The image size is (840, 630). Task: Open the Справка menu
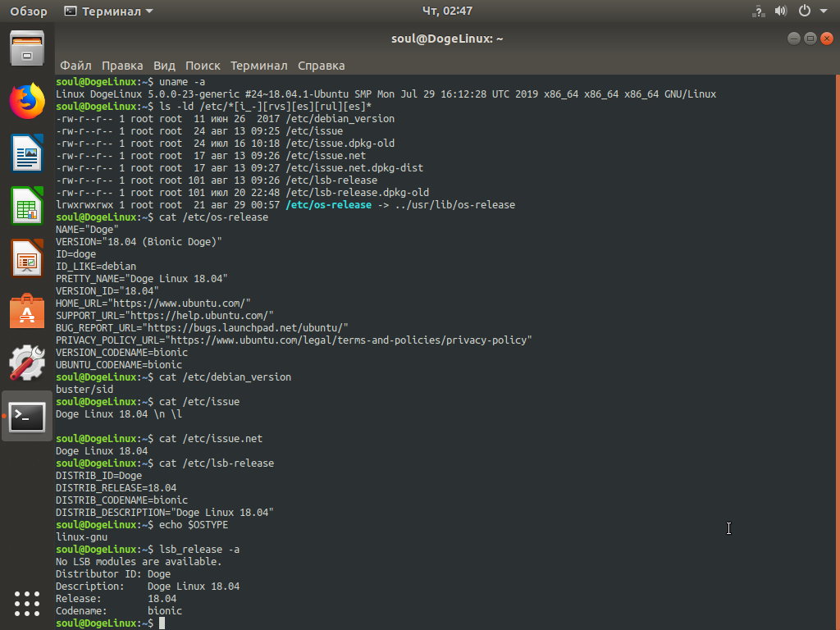321,66
